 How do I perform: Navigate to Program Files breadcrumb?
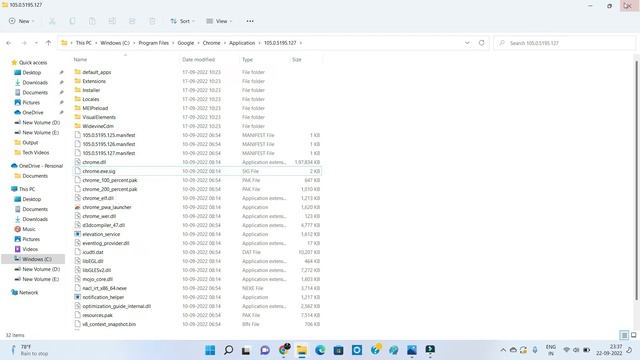(153, 43)
